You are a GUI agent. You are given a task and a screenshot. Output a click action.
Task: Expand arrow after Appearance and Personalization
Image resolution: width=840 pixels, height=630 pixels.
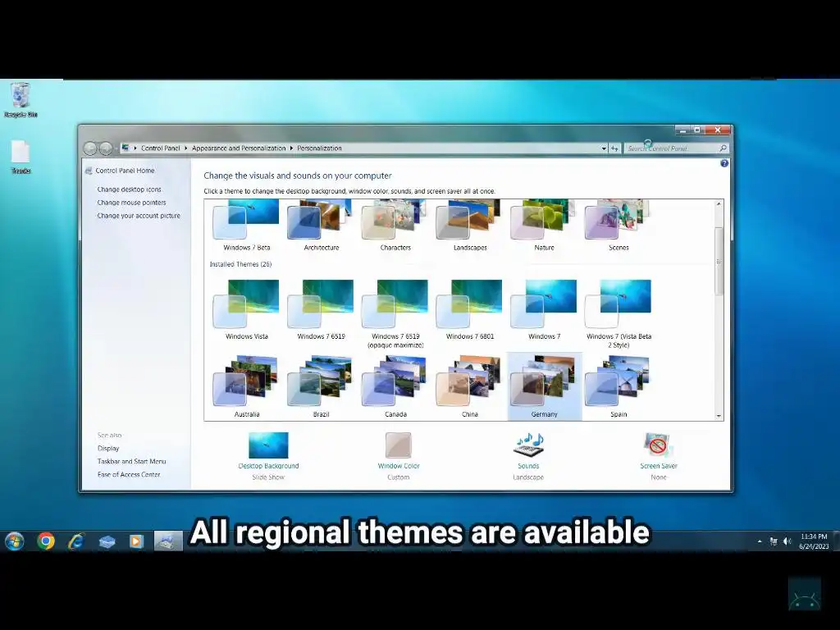pos(291,148)
